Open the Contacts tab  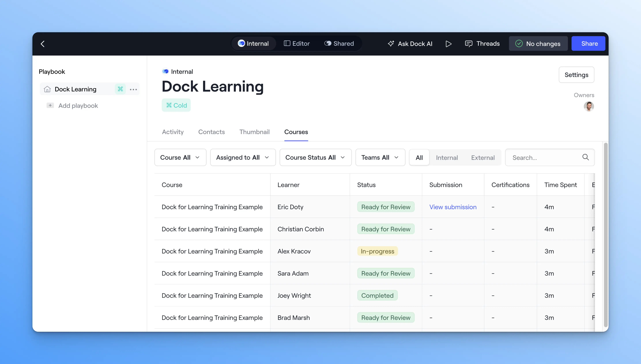pyautogui.click(x=211, y=132)
